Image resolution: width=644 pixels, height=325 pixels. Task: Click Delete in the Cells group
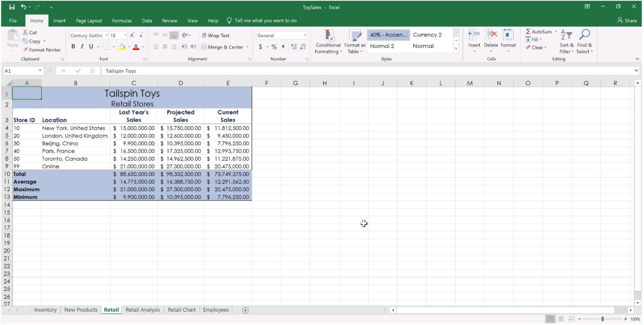(x=491, y=41)
